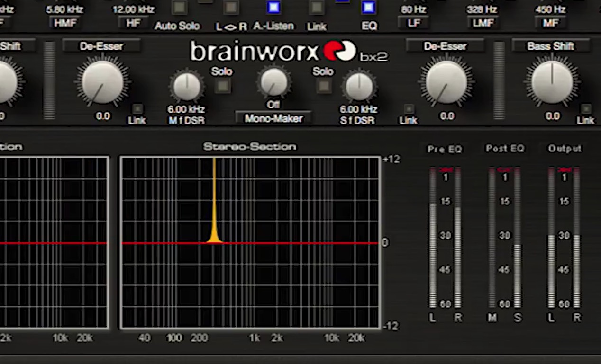Click the gain reduction meter beside the left De-Esser

pos(49,80)
